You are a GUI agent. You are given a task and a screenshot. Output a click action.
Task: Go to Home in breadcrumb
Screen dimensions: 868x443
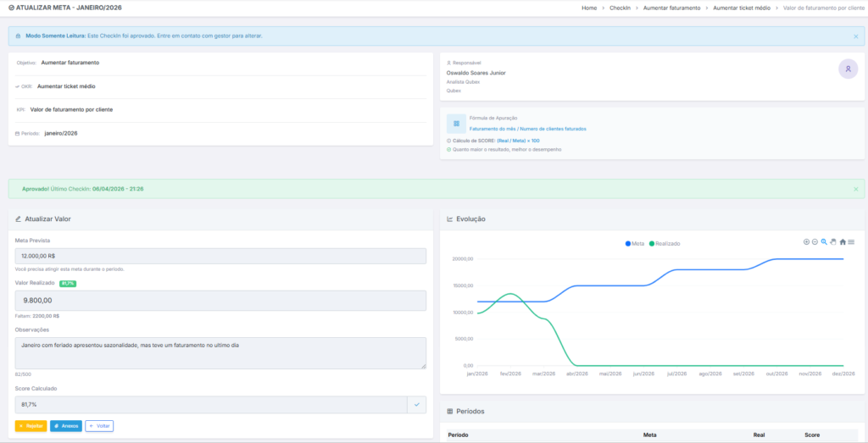tap(588, 8)
